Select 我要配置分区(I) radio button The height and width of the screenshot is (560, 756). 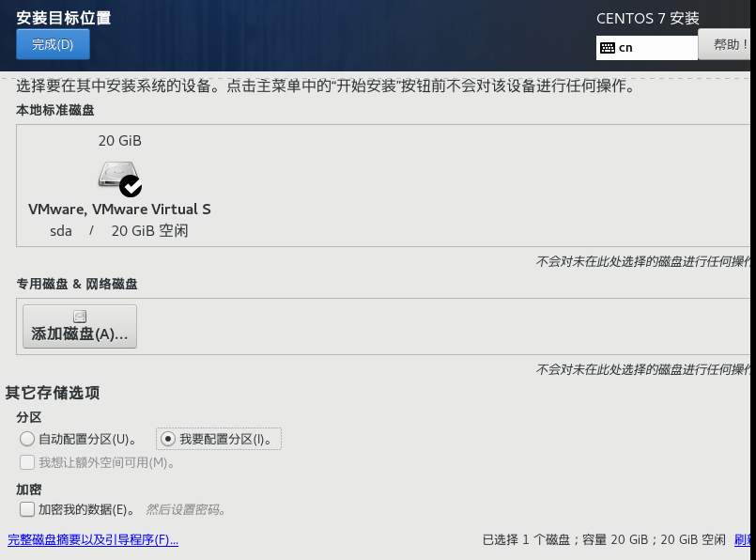click(168, 439)
